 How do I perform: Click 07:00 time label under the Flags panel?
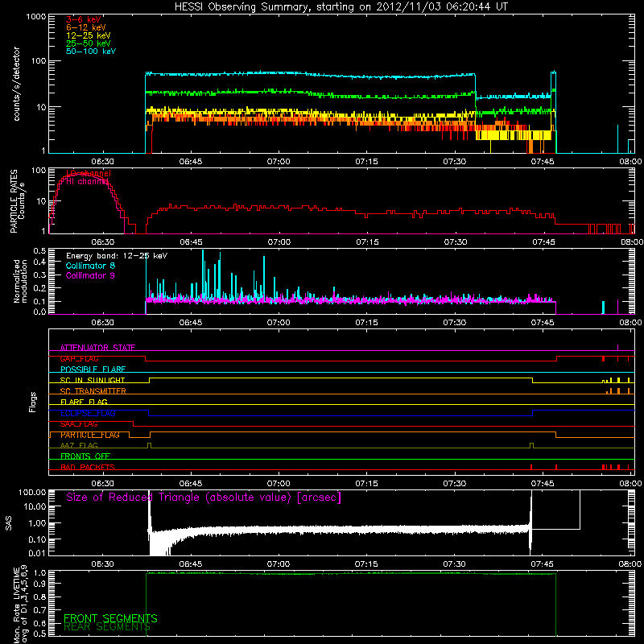click(x=279, y=484)
